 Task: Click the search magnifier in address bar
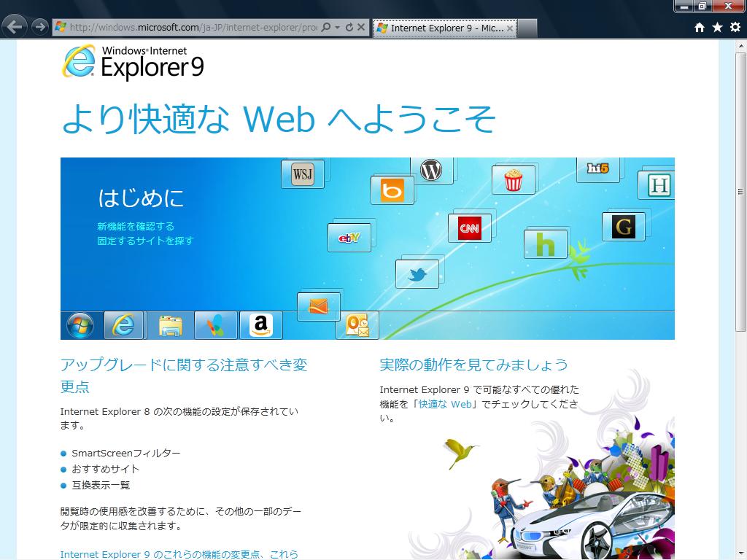(x=326, y=27)
